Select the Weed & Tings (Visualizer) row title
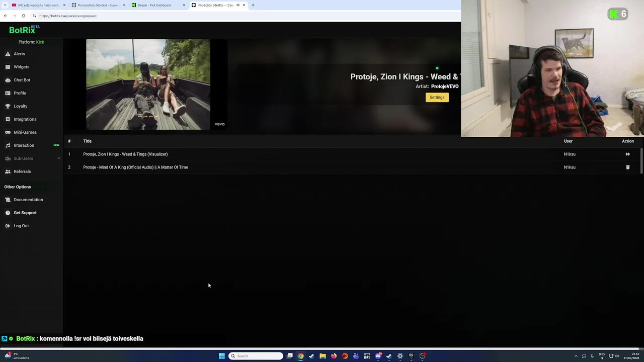 coord(125,154)
